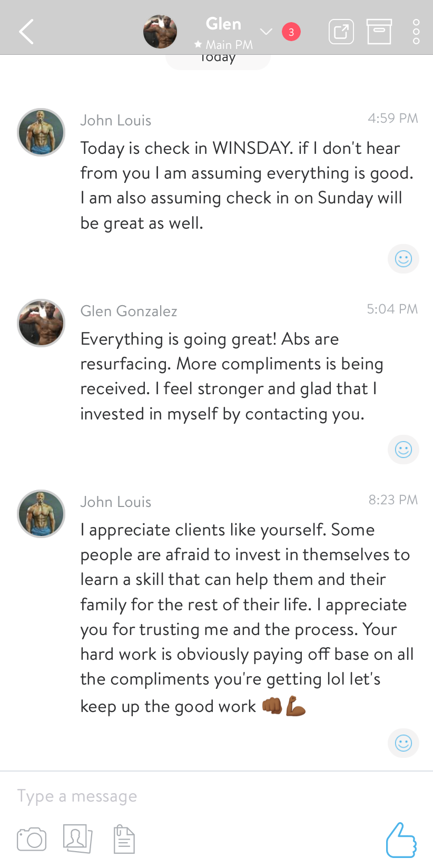
Task: Tap the camera icon below message field
Action: pos(32,839)
